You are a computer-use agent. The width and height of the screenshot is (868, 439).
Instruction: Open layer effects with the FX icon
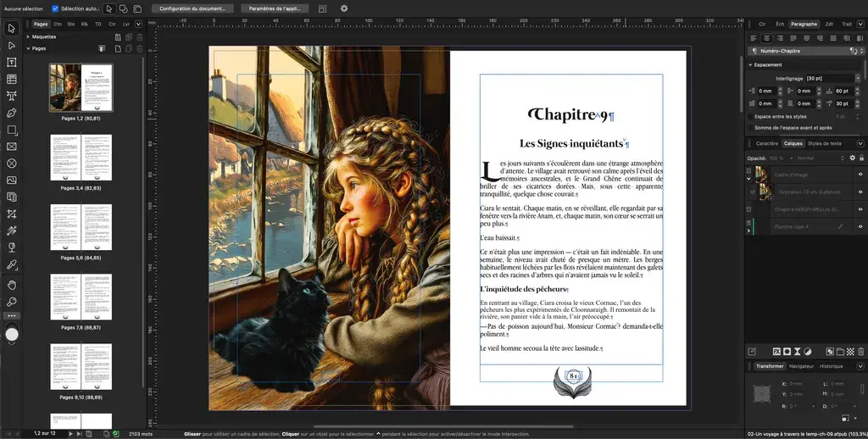(775, 351)
